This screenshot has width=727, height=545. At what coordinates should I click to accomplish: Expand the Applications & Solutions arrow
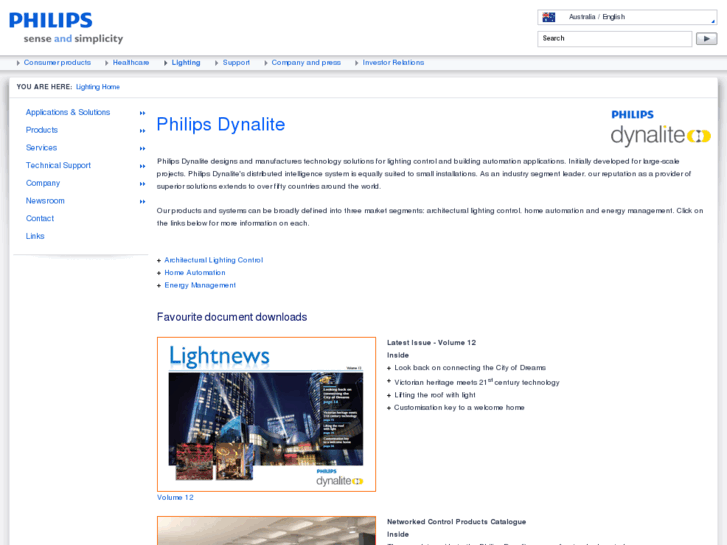pyautogui.click(x=142, y=113)
